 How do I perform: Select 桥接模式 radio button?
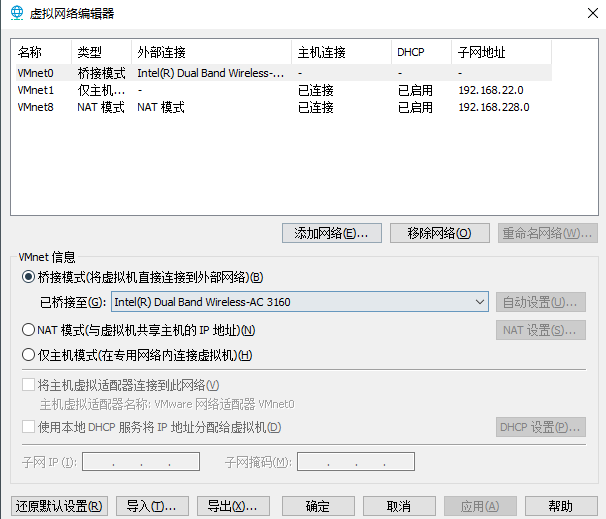[28, 277]
